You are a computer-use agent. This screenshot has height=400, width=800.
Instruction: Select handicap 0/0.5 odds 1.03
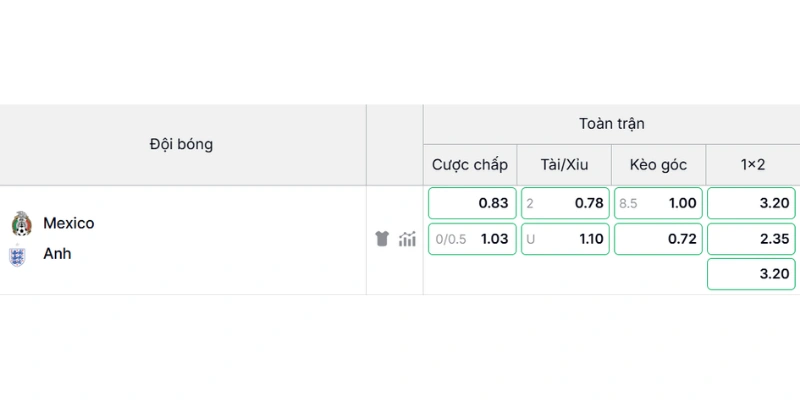pos(472,239)
